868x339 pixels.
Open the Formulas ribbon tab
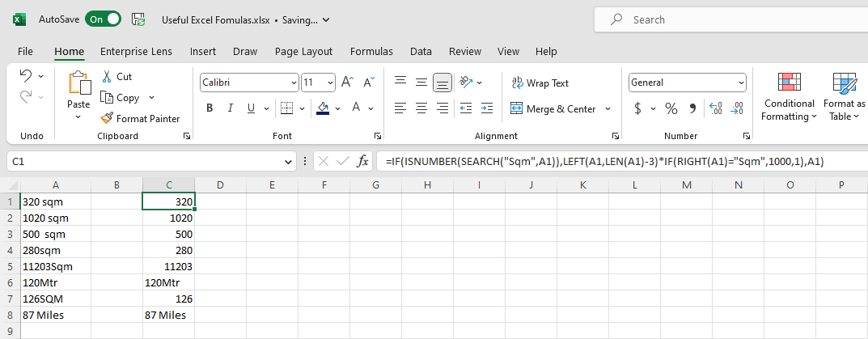click(371, 51)
